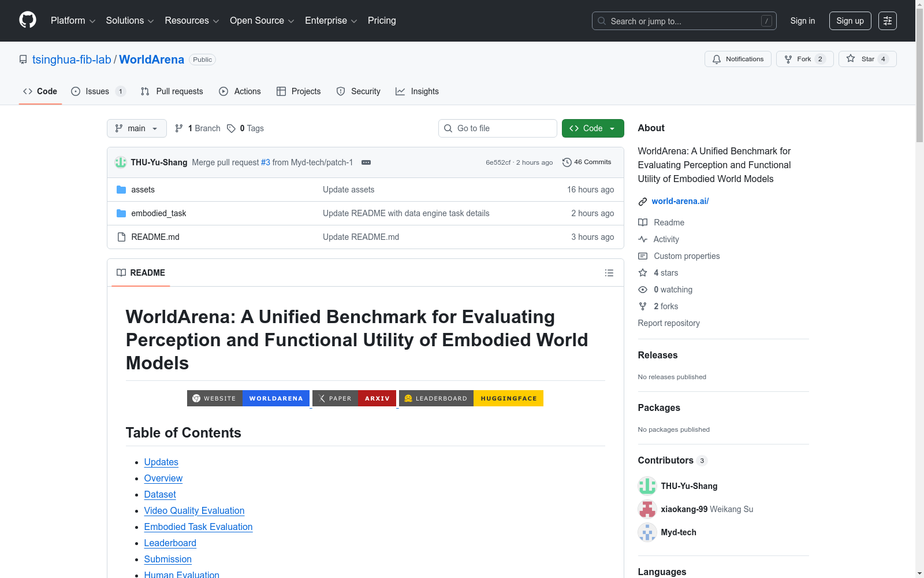Star the WorldArena repository
924x578 pixels.
click(x=867, y=59)
